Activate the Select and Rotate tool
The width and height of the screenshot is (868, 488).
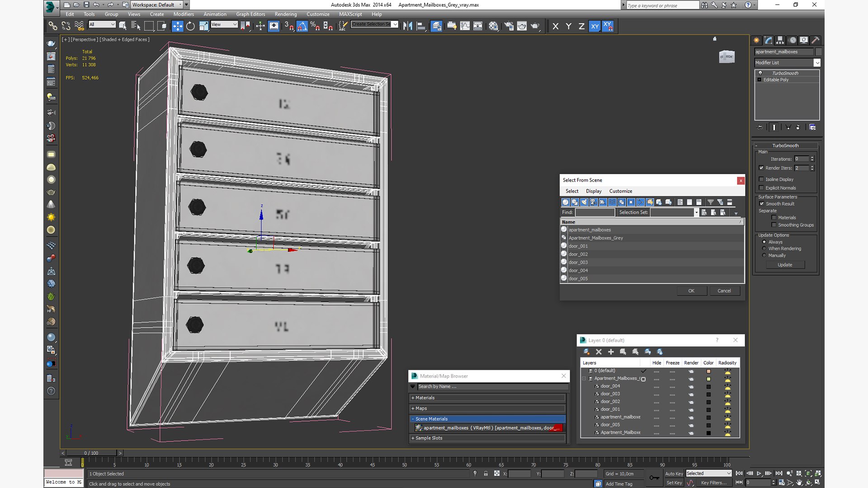pyautogui.click(x=190, y=26)
